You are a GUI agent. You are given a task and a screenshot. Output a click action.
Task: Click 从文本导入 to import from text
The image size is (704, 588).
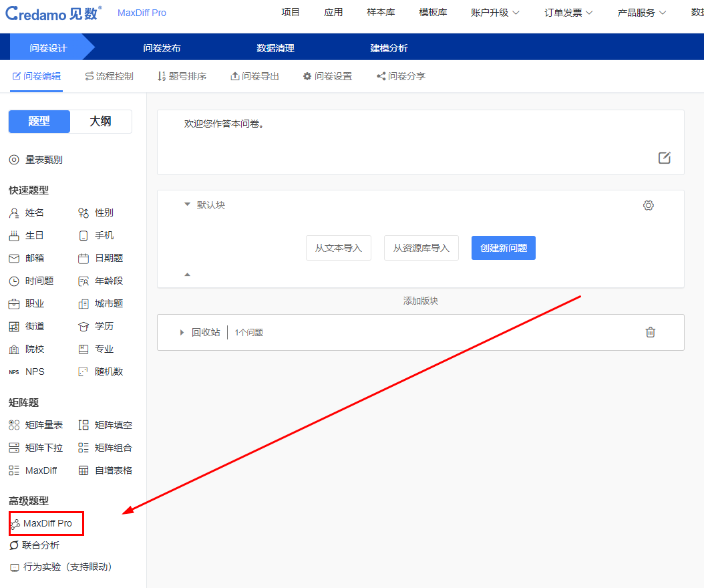tap(338, 247)
